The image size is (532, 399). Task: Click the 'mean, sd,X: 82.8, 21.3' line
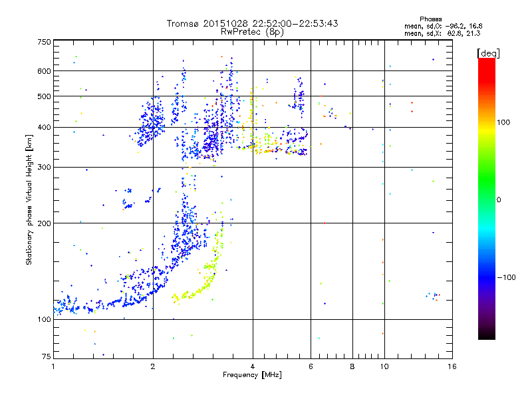click(442, 33)
